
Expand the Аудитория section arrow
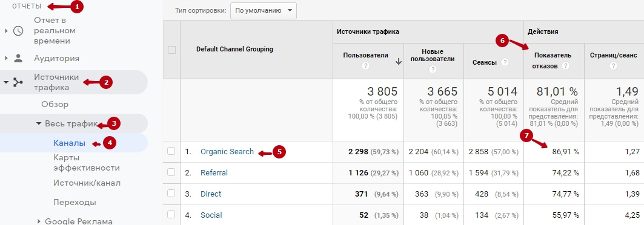pos(5,58)
